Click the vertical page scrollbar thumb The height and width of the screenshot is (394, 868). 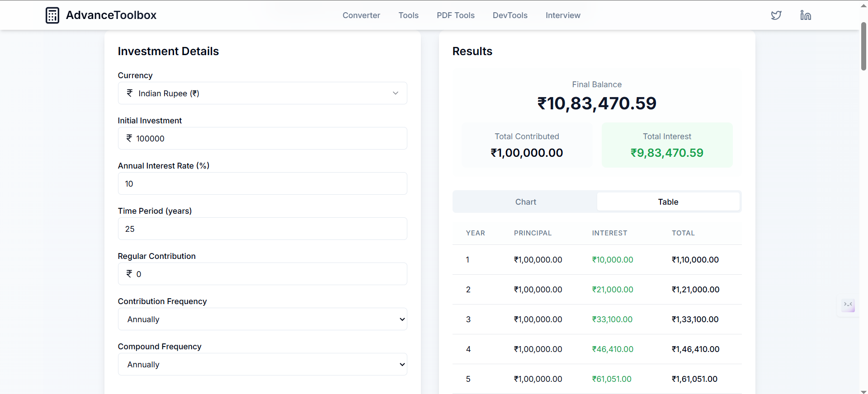[863, 47]
